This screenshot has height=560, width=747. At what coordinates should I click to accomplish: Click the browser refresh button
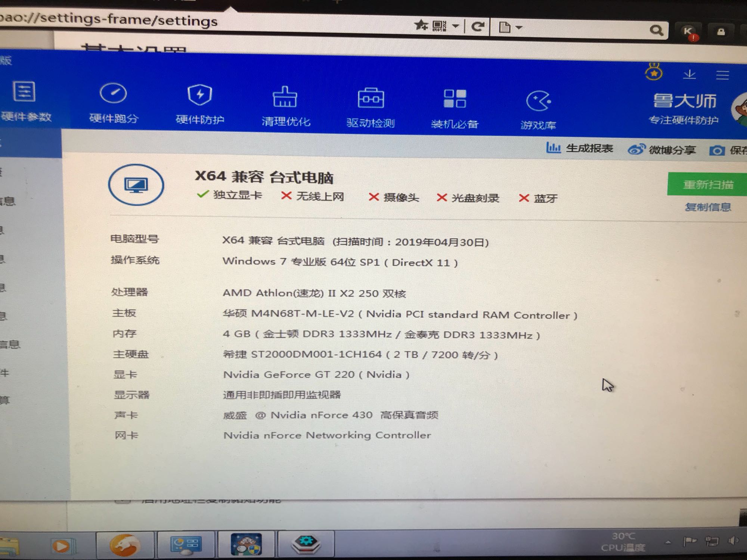(478, 27)
